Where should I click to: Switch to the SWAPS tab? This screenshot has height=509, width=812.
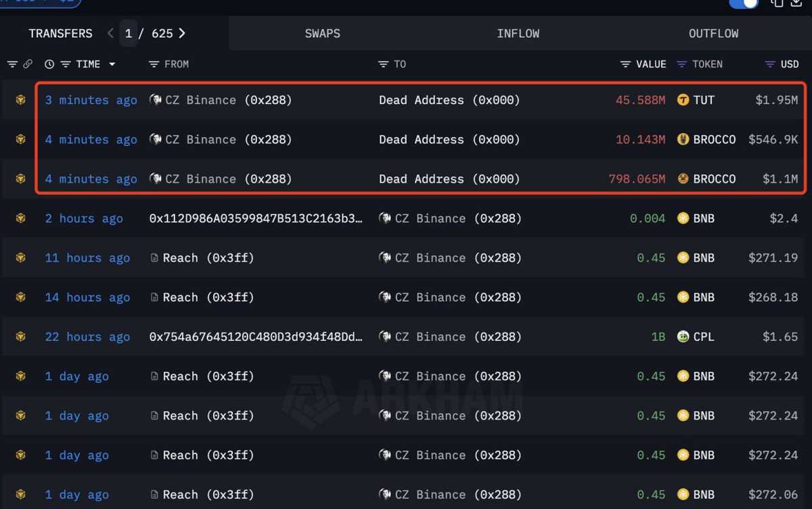322,33
